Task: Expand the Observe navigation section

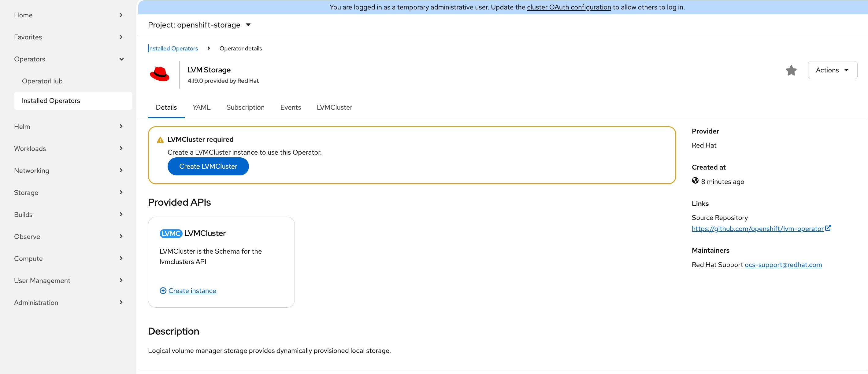Action: 69,237
